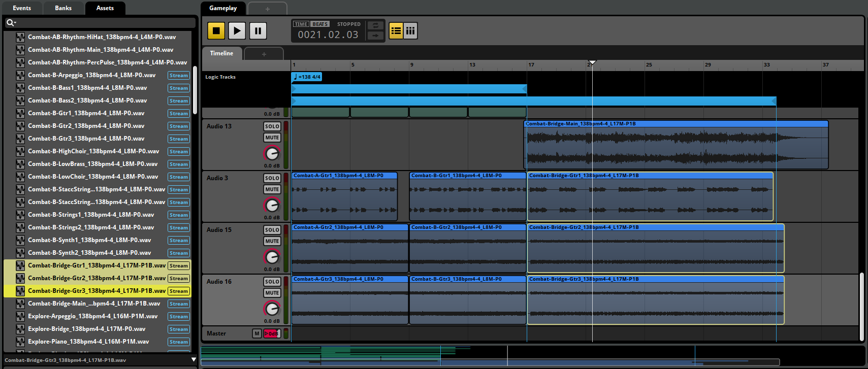
Task: Select the Assets tab
Action: click(105, 8)
